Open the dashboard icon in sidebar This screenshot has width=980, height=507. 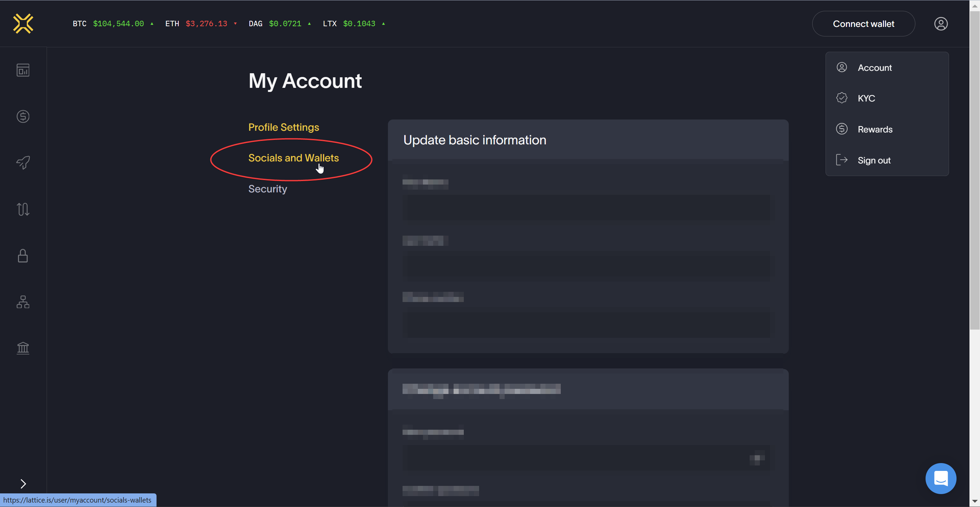23,70
